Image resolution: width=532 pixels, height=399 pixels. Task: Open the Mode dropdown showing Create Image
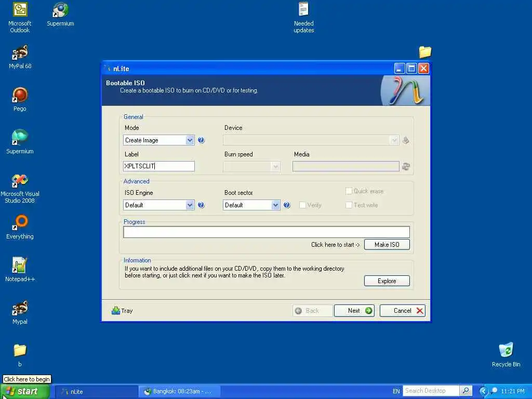tap(159, 140)
